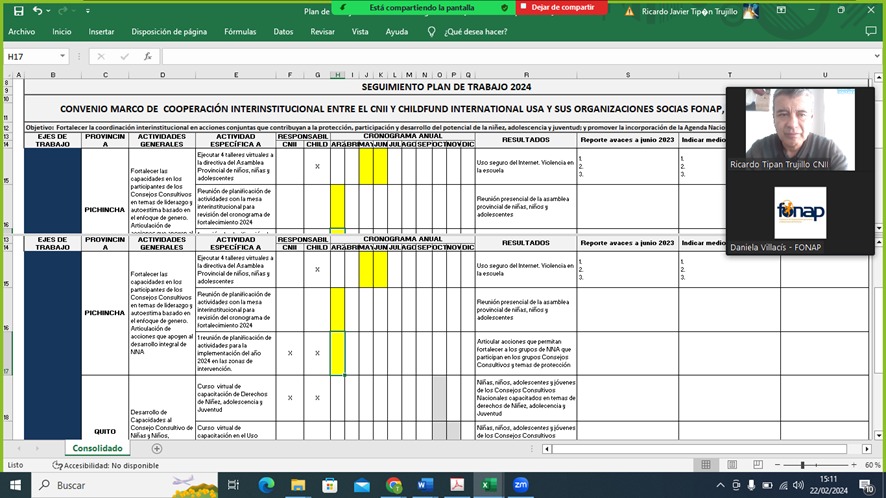Viewport: 886px width, 498px height.
Task: Open Microsoft Edge from the taskbar
Action: pyautogui.click(x=266, y=485)
